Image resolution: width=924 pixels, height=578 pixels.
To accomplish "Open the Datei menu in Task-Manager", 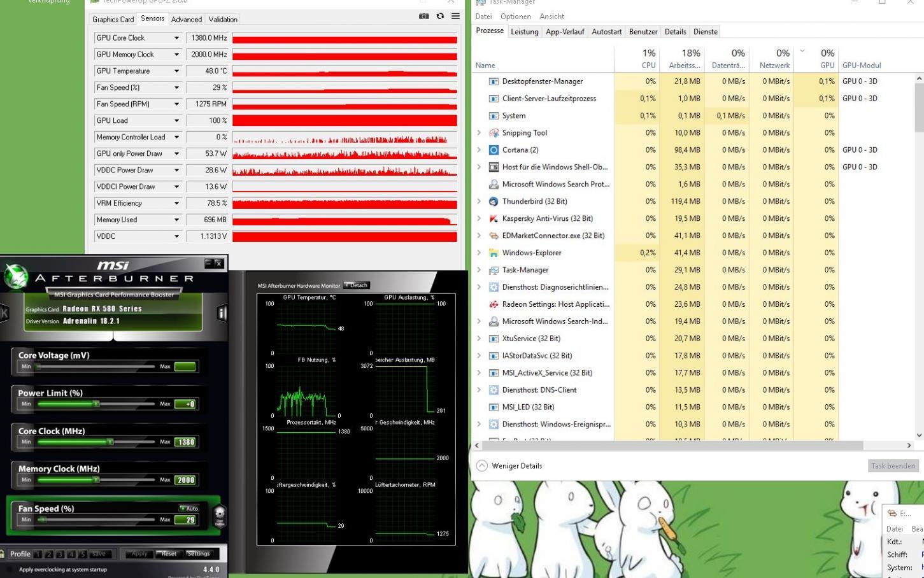I will (483, 17).
